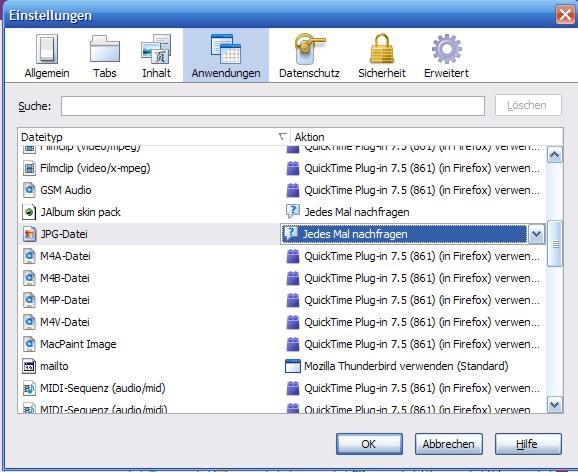The image size is (578, 472).
Task: Select the M4V-Datei row text
Action: (65, 322)
